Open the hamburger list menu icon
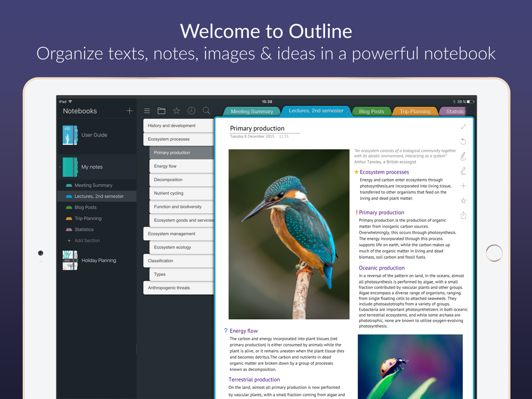 pyautogui.click(x=147, y=111)
